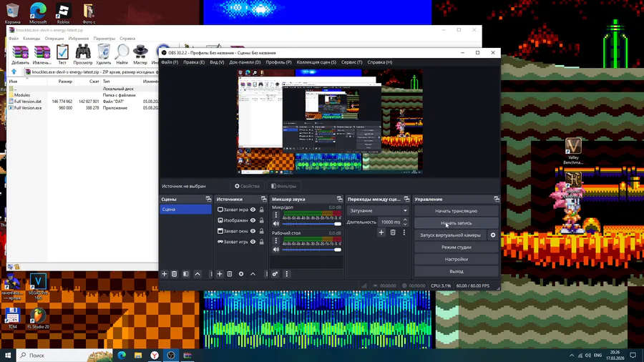Add a scene transition with plus icon
Image resolution: width=644 pixels, height=362 pixels.
click(x=381, y=233)
